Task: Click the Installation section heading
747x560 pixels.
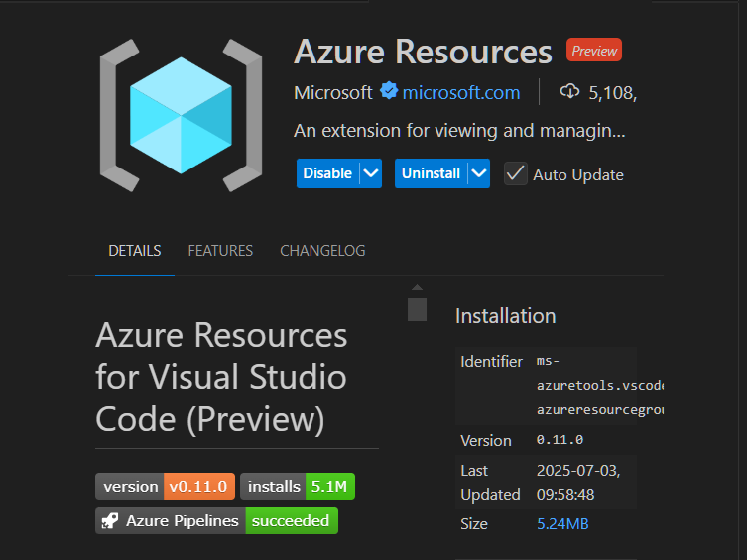Action: (506, 316)
